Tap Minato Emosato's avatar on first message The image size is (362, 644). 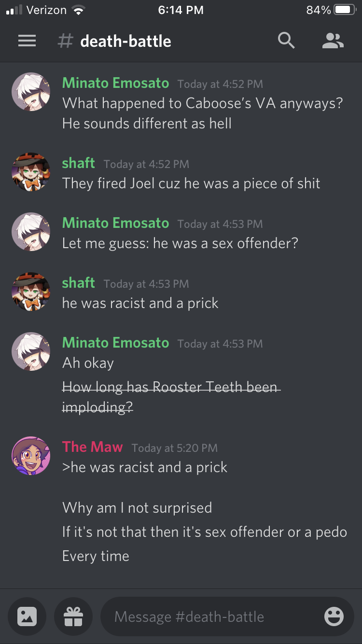(x=31, y=92)
